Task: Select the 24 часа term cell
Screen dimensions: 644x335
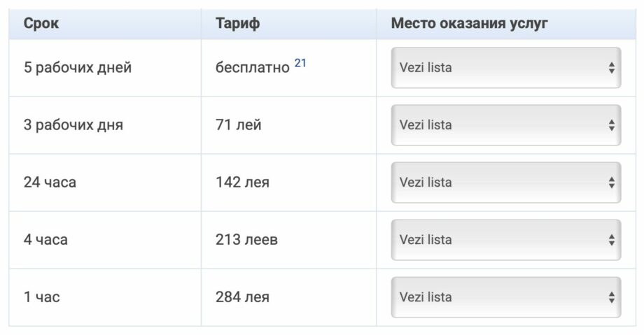Action: click(x=50, y=183)
